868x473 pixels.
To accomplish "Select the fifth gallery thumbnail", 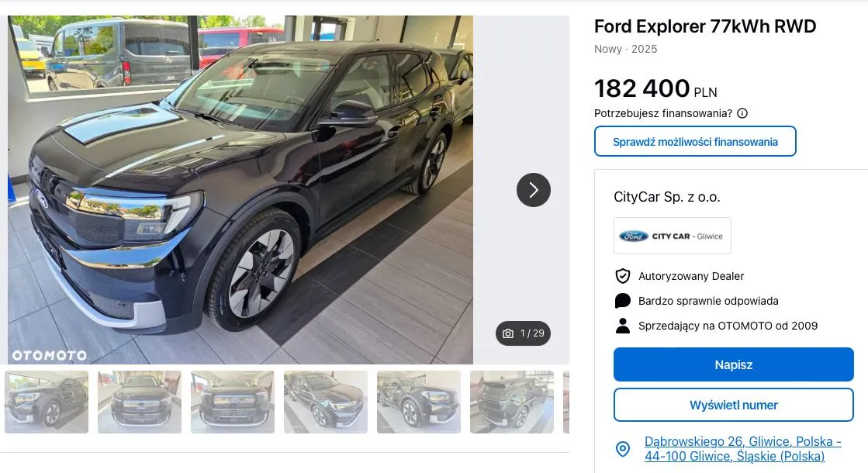I will click(x=419, y=402).
